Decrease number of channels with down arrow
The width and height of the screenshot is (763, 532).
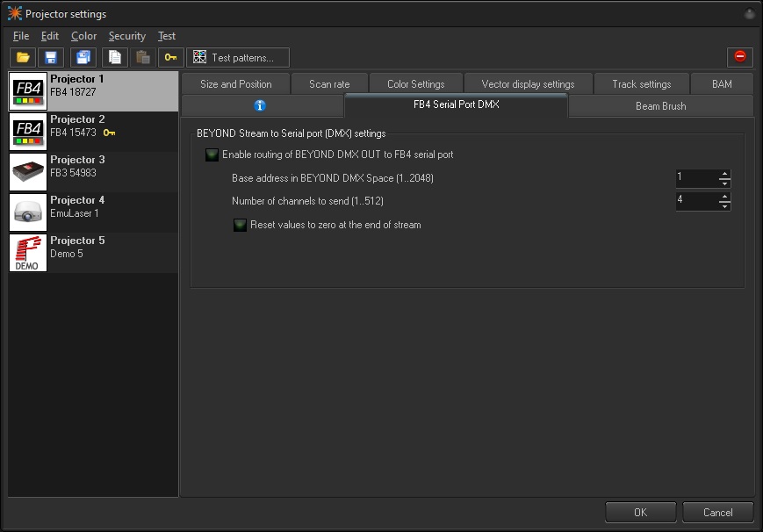[724, 206]
